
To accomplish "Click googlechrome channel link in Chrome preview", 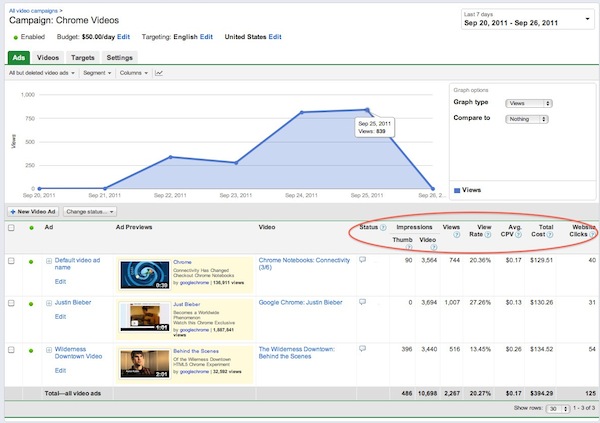I will [x=194, y=283].
